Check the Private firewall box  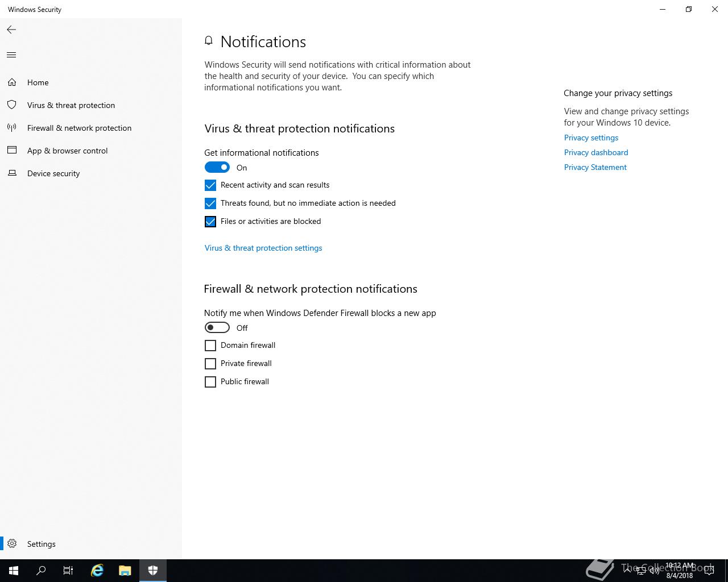210,364
